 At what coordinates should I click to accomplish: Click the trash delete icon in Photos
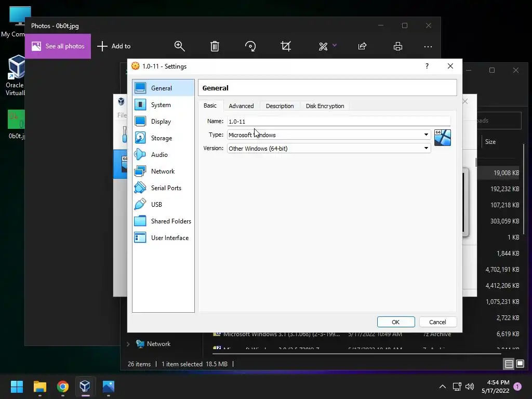[x=215, y=46]
